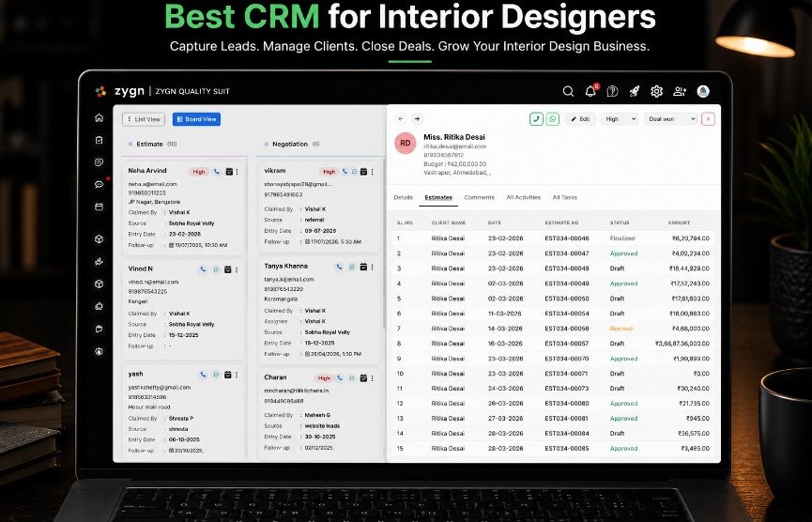Open three-dot menu on Neha Arvind card

pyautogui.click(x=237, y=172)
